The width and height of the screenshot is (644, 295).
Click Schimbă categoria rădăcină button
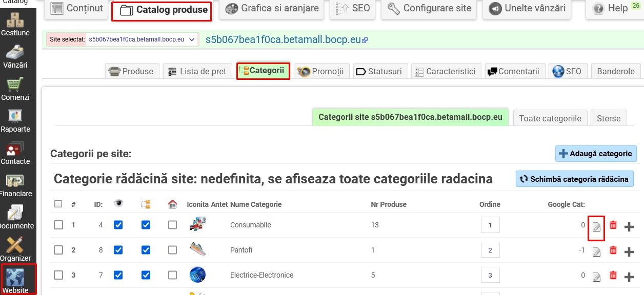[x=574, y=179]
